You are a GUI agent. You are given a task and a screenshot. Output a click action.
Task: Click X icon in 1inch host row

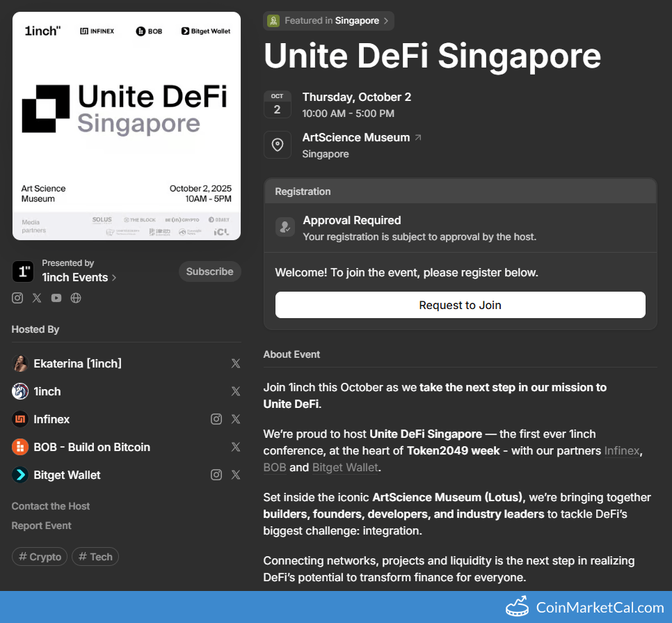click(236, 391)
